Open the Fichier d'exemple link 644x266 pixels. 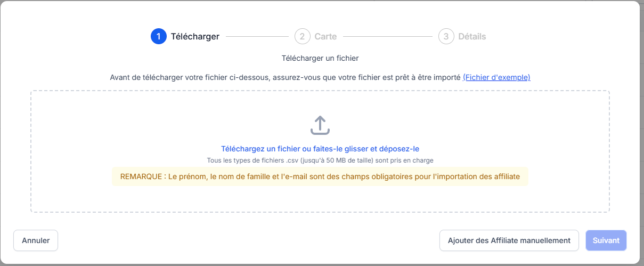click(x=496, y=77)
